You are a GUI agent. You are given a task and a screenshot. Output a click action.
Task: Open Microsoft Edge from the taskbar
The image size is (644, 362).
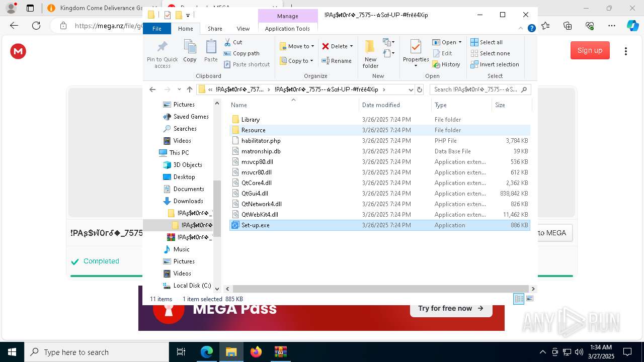click(207, 352)
